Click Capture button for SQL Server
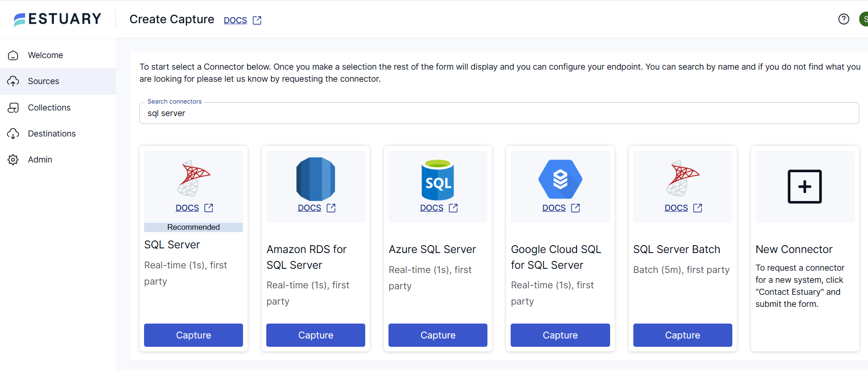This screenshot has height=370, width=868. coord(193,335)
